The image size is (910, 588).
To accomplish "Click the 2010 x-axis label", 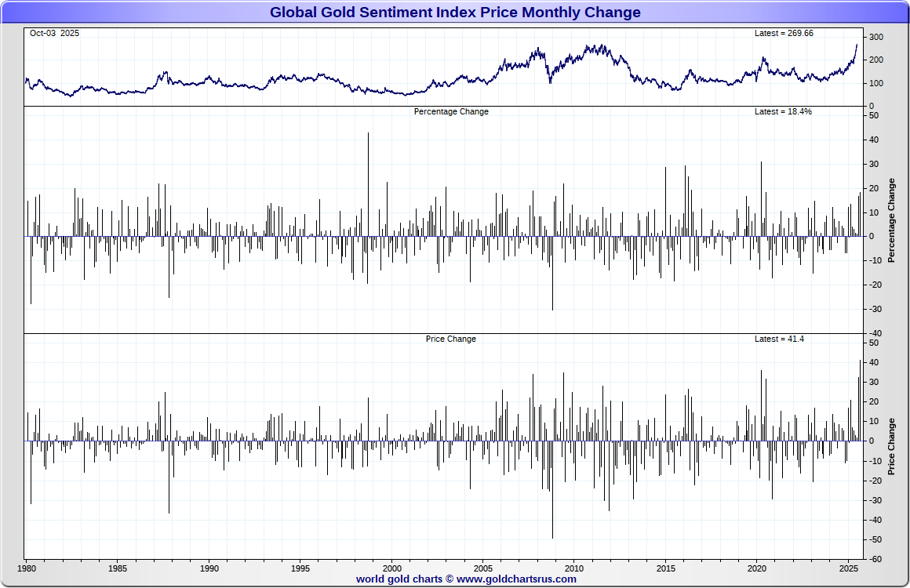I will click(x=574, y=568).
